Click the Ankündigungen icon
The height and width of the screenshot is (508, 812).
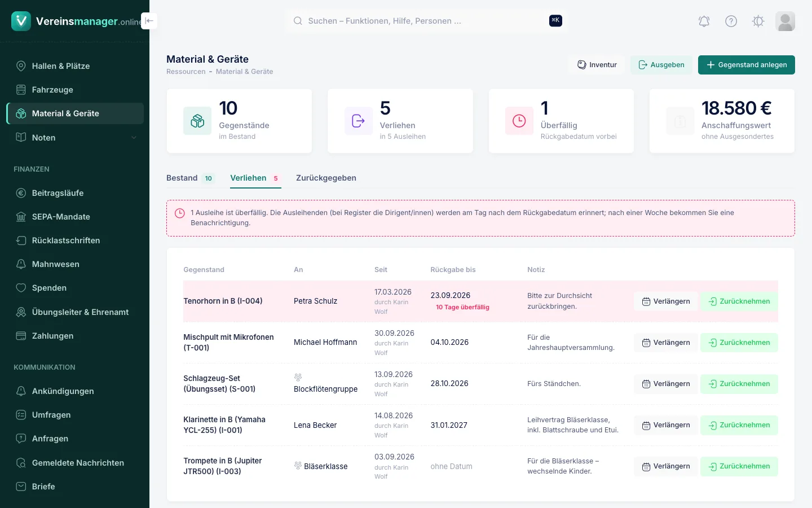[x=21, y=391]
